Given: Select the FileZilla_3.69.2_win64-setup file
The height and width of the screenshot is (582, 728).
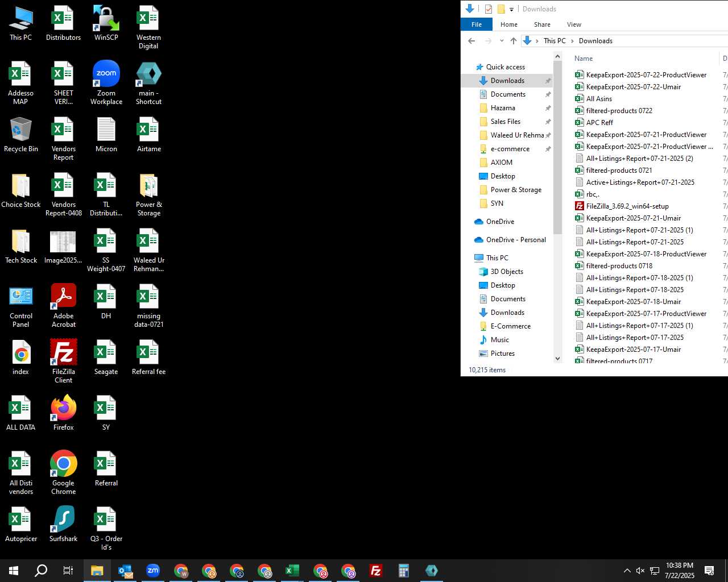Looking at the screenshot, I should (627, 206).
